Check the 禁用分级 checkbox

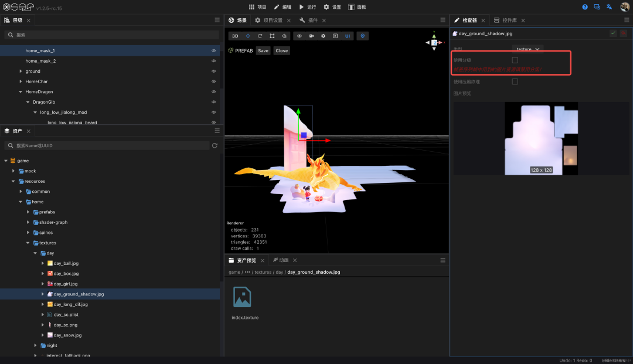[515, 60]
